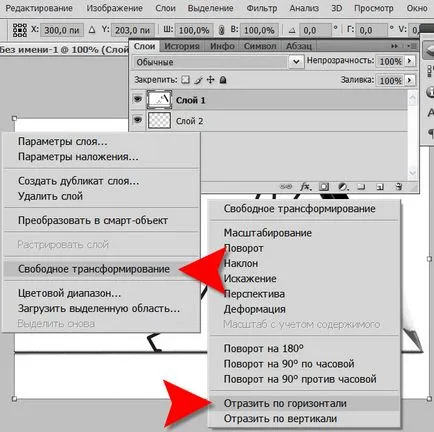Viewport: 434px width, 432px height.
Task: Choose Создать дубликат слоя... menu item
Action: pyautogui.click(x=79, y=181)
